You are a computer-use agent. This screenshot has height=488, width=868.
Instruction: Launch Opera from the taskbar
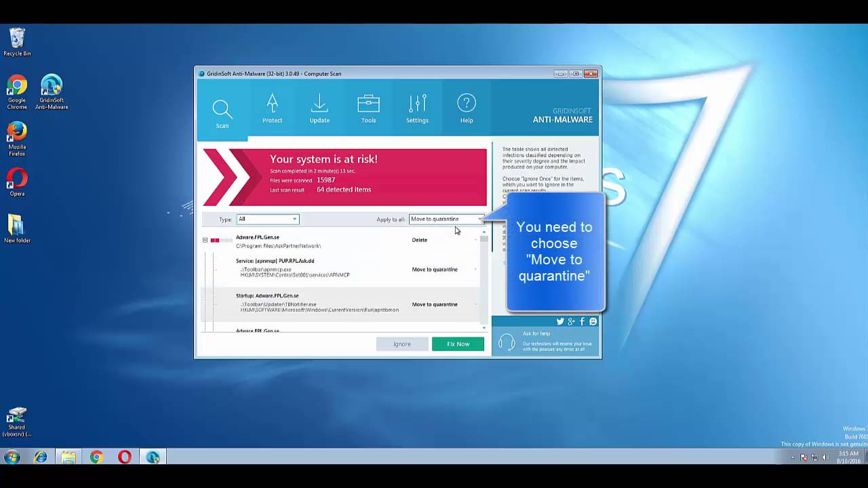(x=125, y=457)
